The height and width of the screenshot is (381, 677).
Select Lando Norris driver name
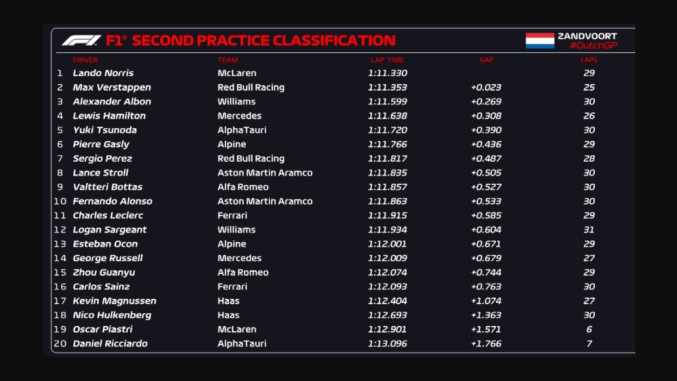[103, 73]
